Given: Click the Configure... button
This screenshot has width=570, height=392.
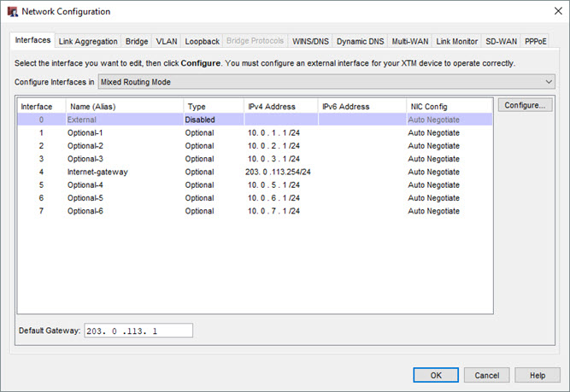Looking at the screenshot, I should coord(524,106).
